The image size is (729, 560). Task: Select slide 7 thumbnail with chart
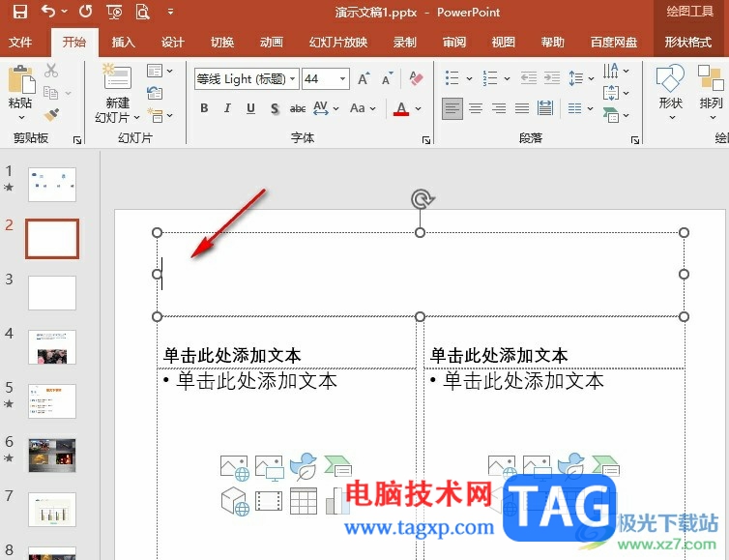click(52, 510)
